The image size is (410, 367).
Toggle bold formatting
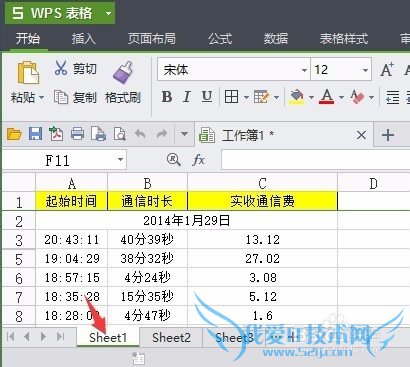167,97
